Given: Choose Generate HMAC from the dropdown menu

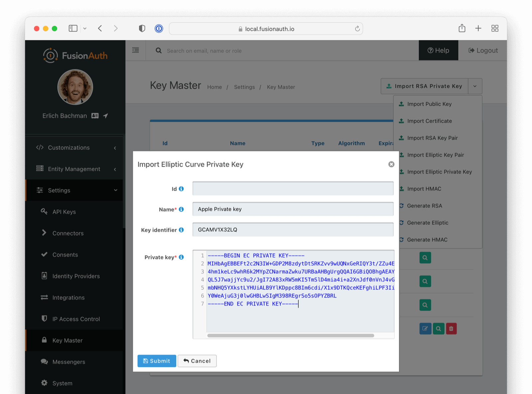Looking at the screenshot, I should tap(427, 240).
